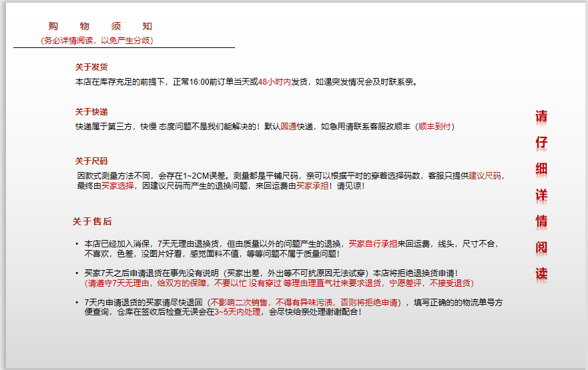Viewport: 588px width, 370px height.
Task: Click the red 圆通 courier name
Action: click(x=289, y=126)
